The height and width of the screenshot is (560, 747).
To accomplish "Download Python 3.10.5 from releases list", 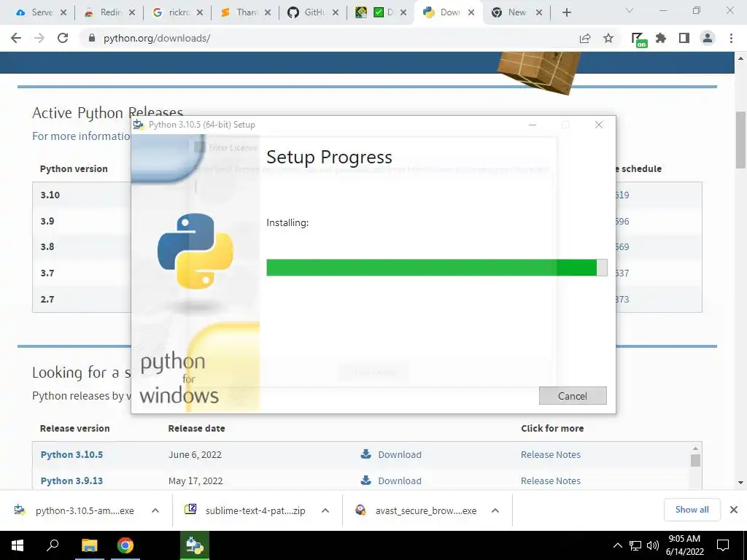I will pyautogui.click(x=399, y=455).
